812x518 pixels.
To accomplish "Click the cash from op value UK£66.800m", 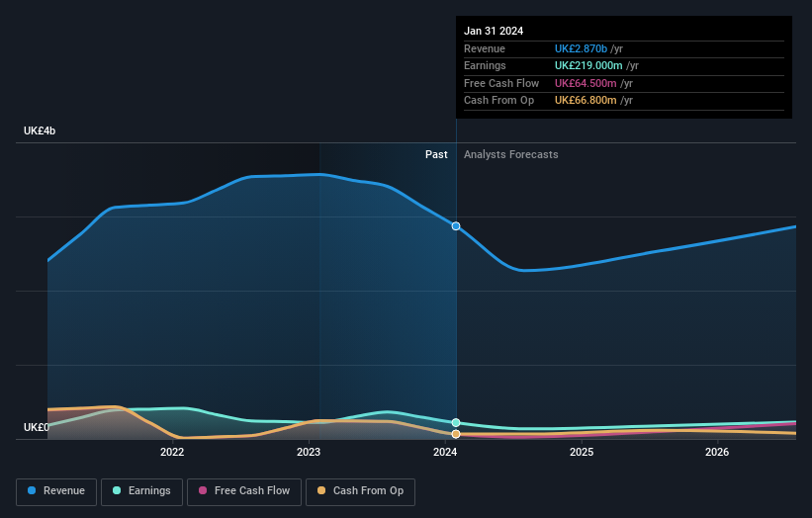I will tap(586, 101).
